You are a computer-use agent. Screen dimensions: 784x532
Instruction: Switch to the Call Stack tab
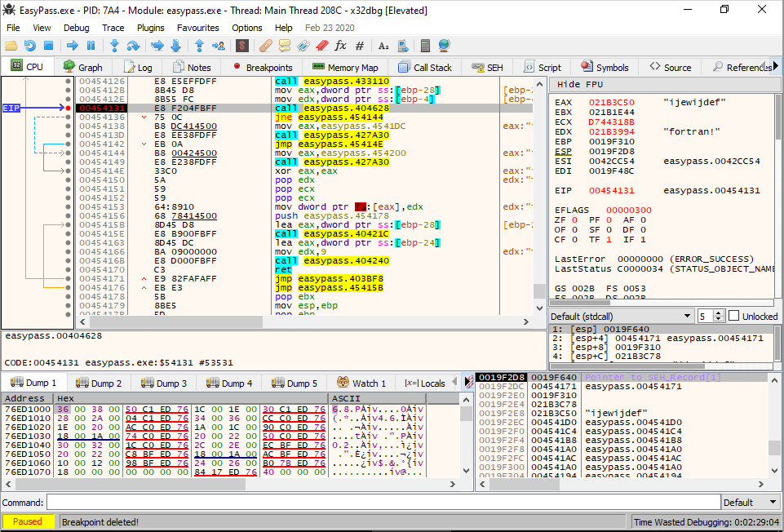[425, 67]
